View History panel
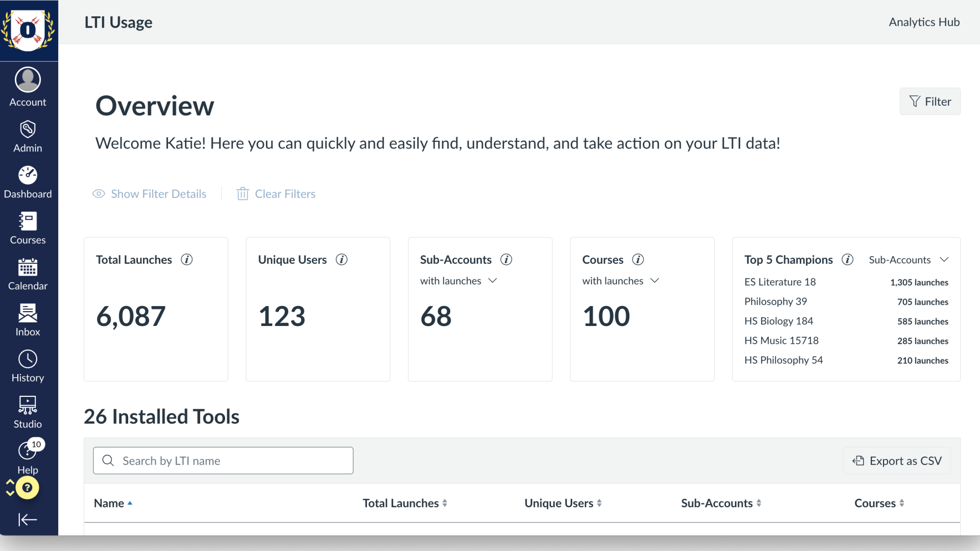Image resolution: width=980 pixels, height=551 pixels. pos(28,366)
